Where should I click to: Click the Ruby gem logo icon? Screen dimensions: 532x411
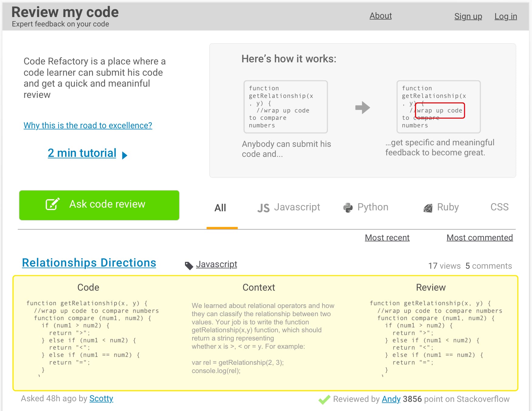[428, 208]
